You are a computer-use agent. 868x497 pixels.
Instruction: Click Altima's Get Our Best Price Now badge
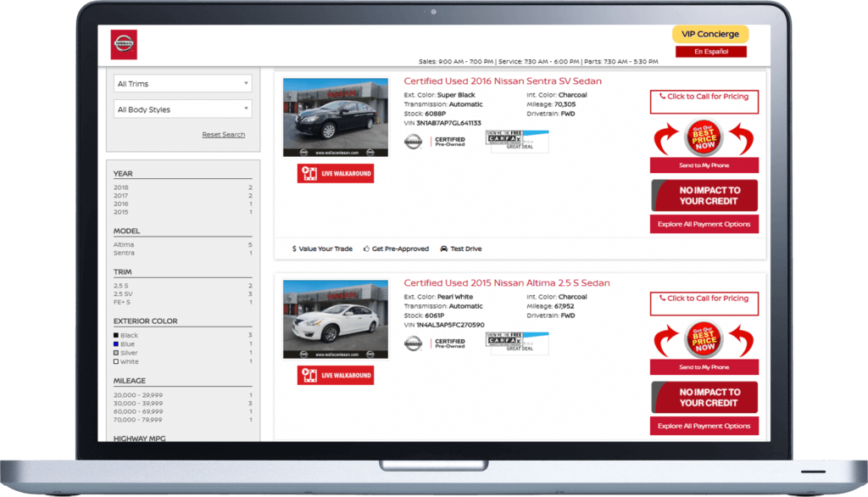[x=704, y=339]
